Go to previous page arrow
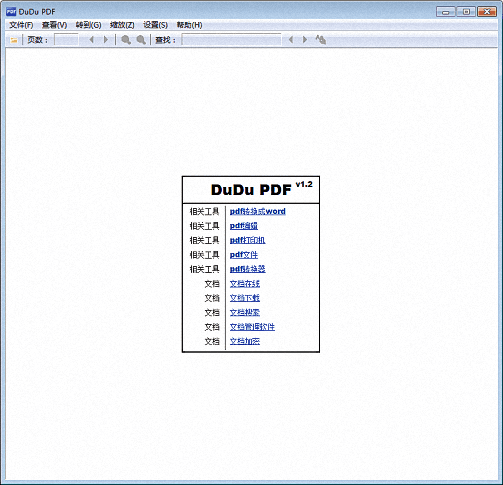Viewport: 503px width, 485px height. coord(91,40)
